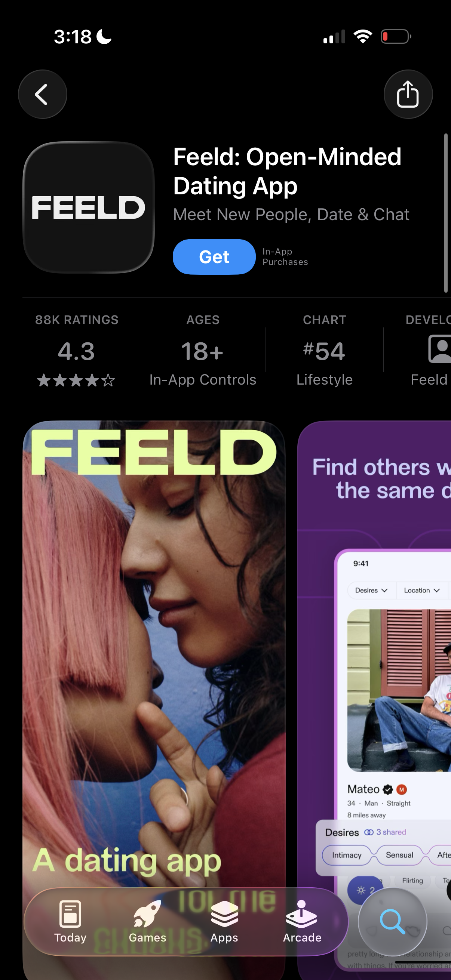Tap the FEELD app icon
Image resolution: width=451 pixels, height=980 pixels.
click(x=89, y=207)
